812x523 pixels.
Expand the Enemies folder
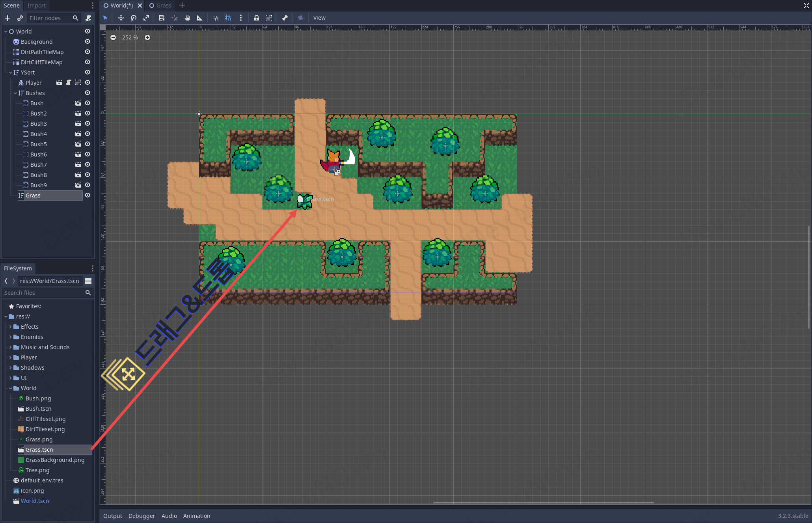point(11,337)
